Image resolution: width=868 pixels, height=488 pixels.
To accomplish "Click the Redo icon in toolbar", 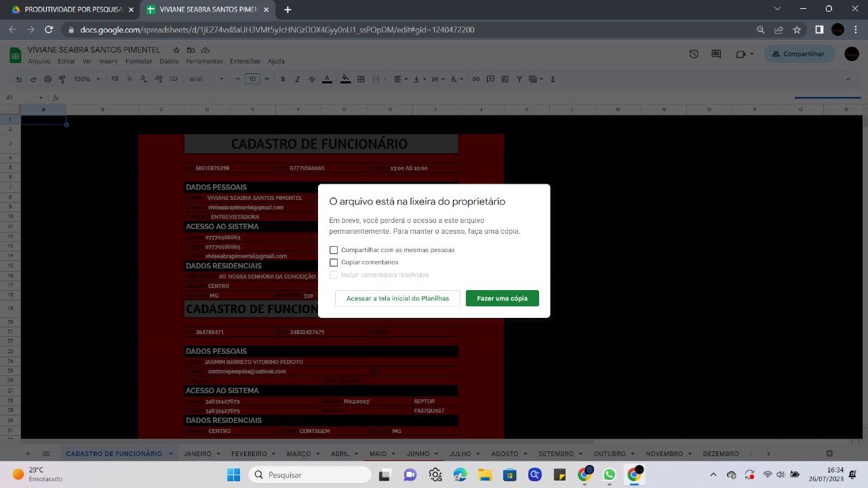I will pos(33,79).
